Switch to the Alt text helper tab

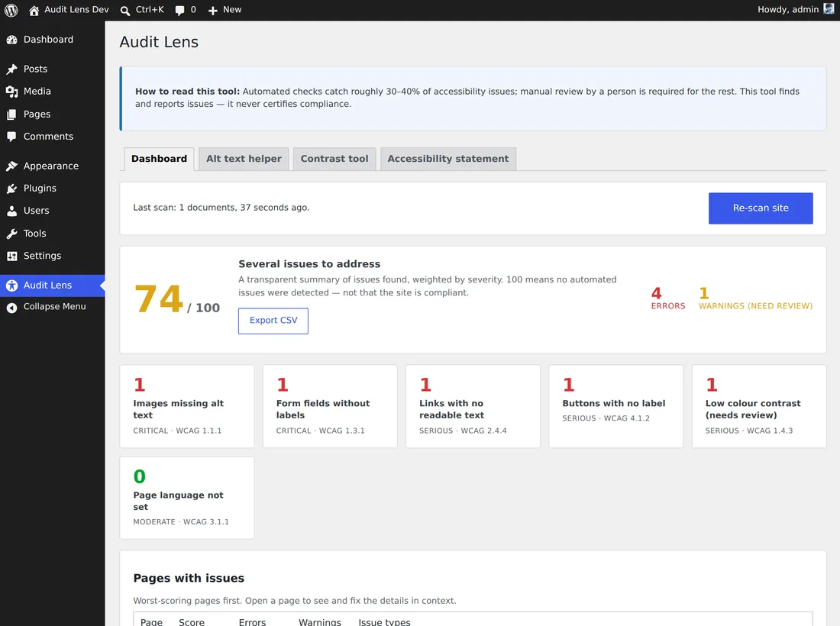point(244,159)
